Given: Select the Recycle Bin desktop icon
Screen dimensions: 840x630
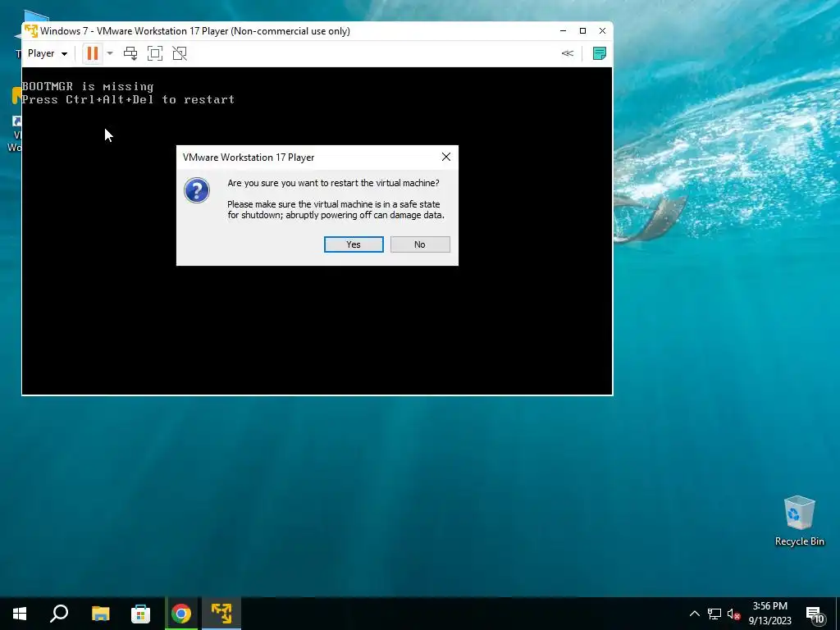Looking at the screenshot, I should coord(799,521).
